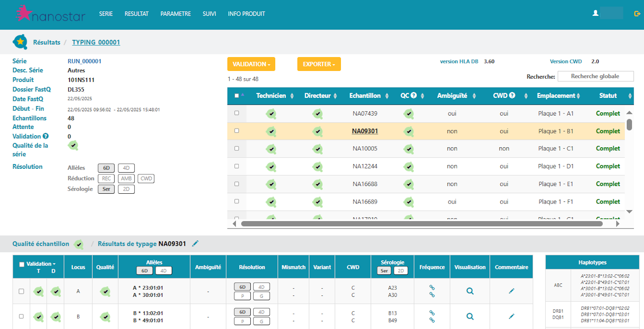Click Technicien check icon for NA07439
The width and height of the screenshot is (644, 329).
[x=271, y=114]
